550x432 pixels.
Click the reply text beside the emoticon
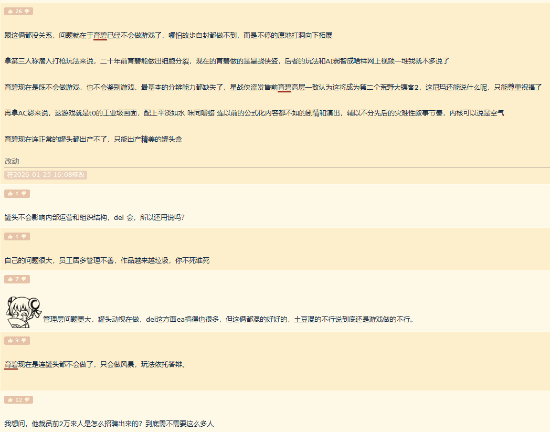click(228, 319)
